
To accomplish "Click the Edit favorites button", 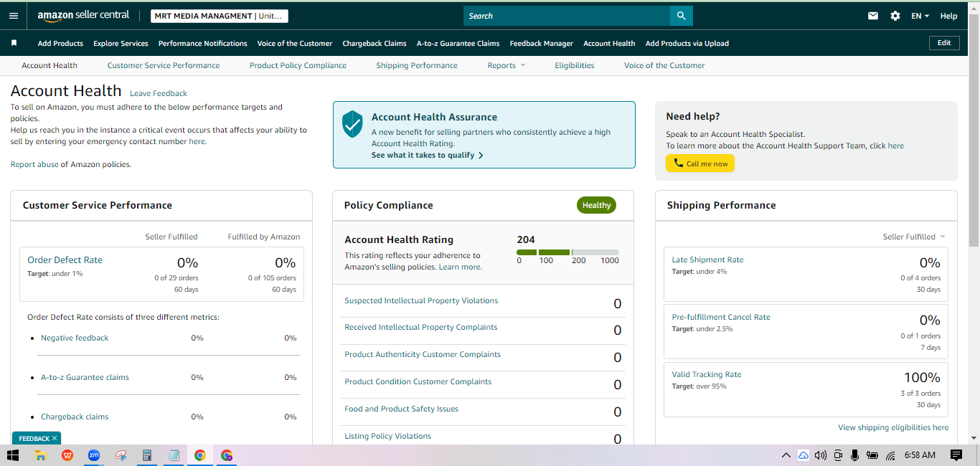I will (944, 43).
